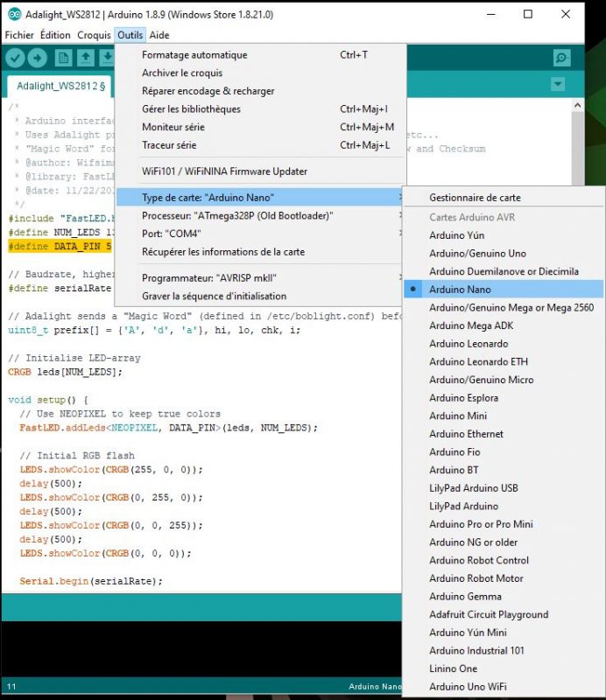Select Arduino Ethernet board
The height and width of the screenshot is (700, 606).
(x=504, y=434)
